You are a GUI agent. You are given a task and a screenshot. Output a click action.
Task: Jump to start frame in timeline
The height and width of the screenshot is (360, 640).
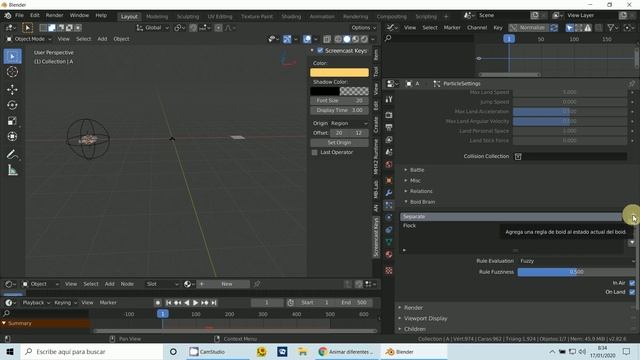pos(169,303)
